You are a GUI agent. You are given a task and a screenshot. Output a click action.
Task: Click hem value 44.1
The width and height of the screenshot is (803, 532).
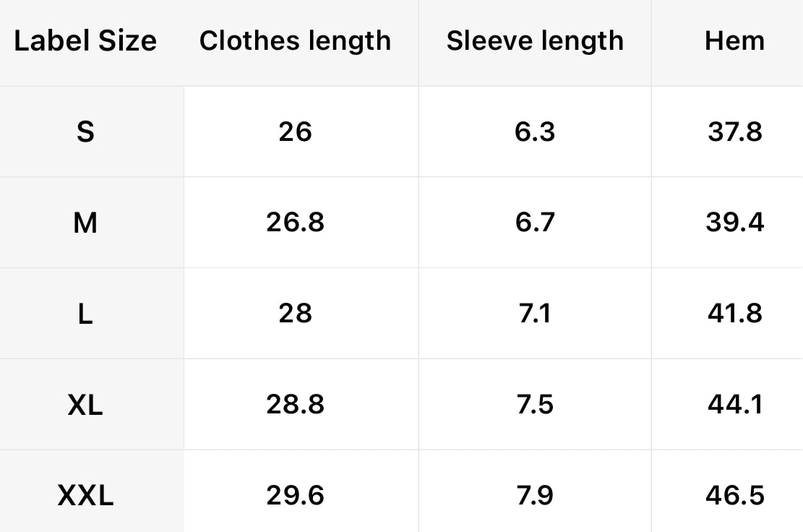click(734, 406)
